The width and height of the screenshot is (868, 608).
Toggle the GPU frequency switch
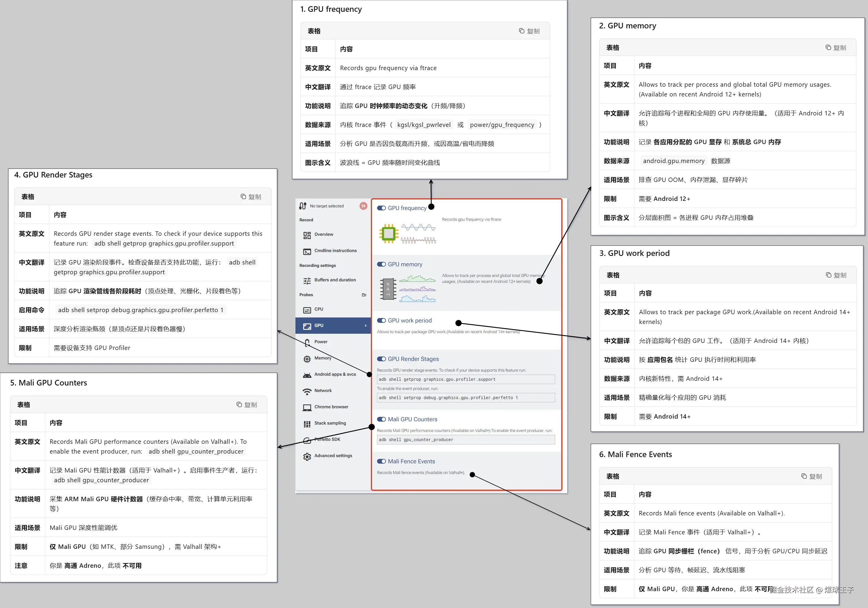tap(381, 208)
